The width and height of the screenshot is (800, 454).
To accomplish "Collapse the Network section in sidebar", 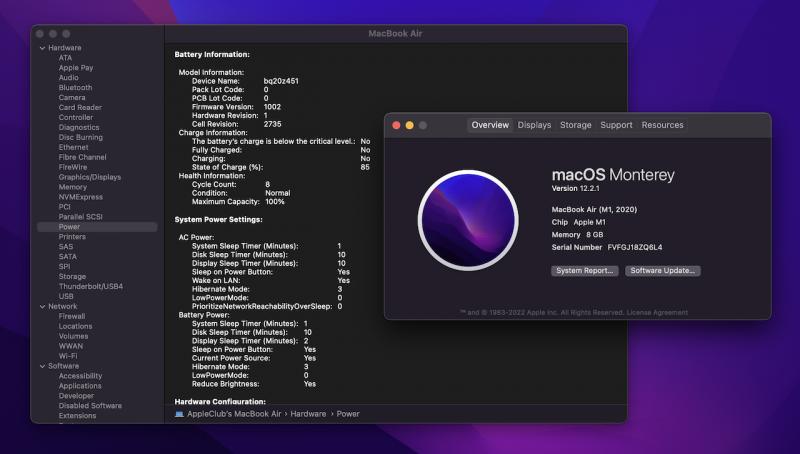I will 42,307.
